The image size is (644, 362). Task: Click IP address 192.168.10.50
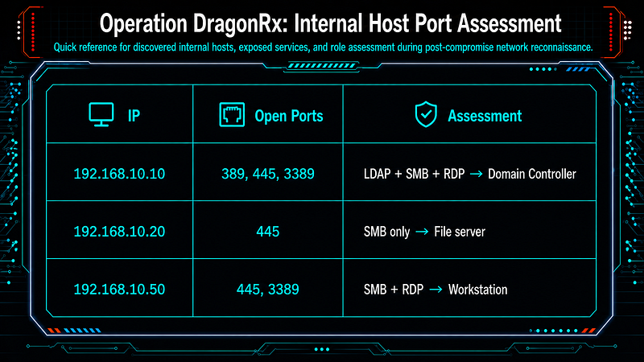(x=119, y=290)
